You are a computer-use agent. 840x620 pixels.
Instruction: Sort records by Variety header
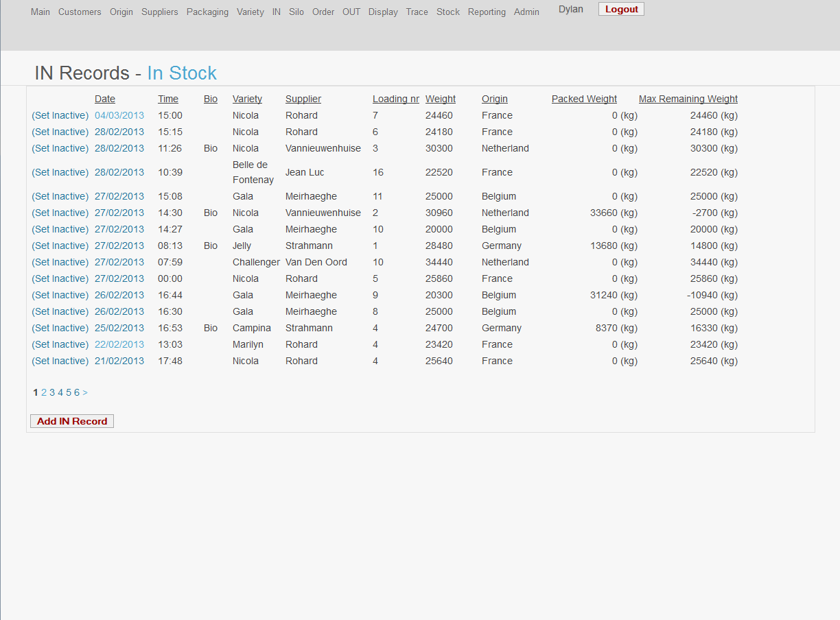247,99
